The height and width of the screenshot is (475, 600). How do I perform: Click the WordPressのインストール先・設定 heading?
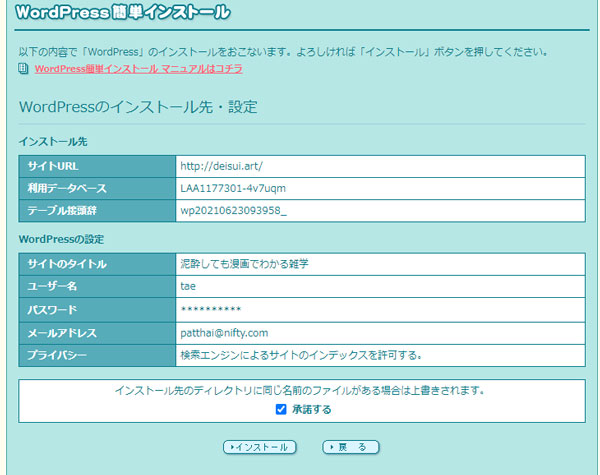138,107
